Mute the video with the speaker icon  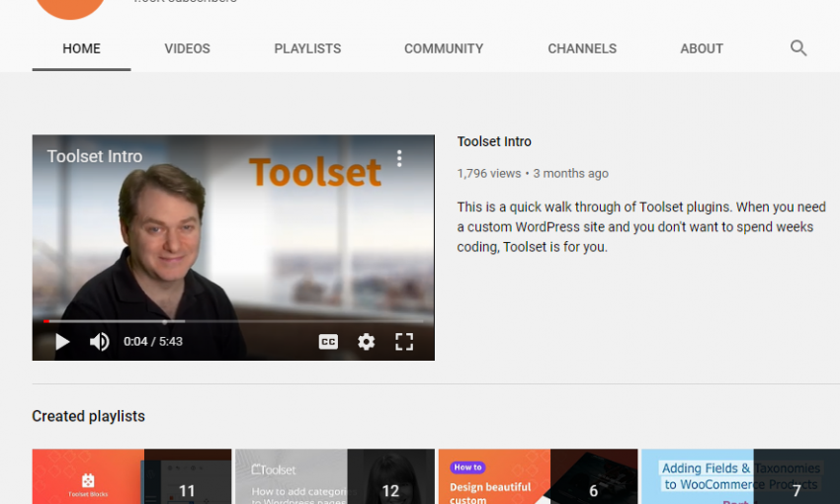(99, 341)
